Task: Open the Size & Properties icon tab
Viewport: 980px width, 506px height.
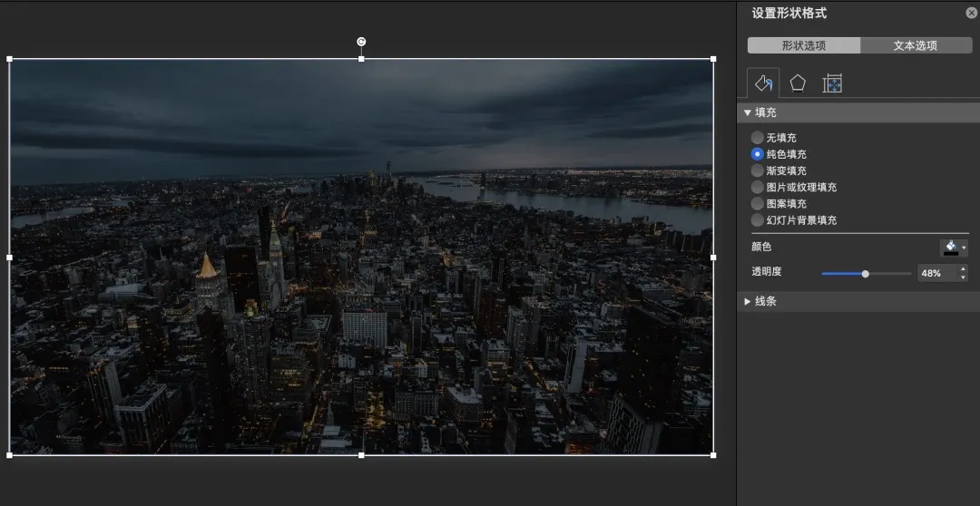Action: (832, 83)
